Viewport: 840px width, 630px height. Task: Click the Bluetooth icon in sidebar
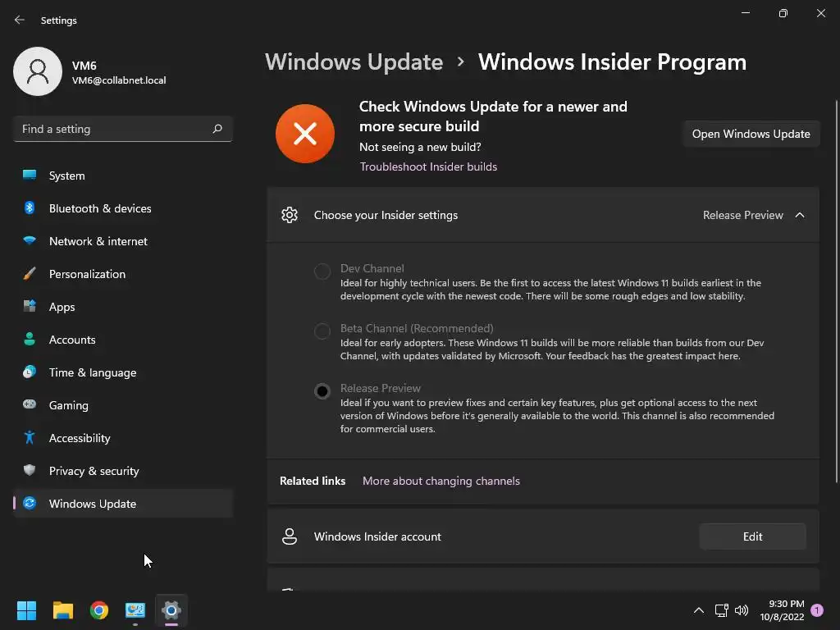[30, 208]
